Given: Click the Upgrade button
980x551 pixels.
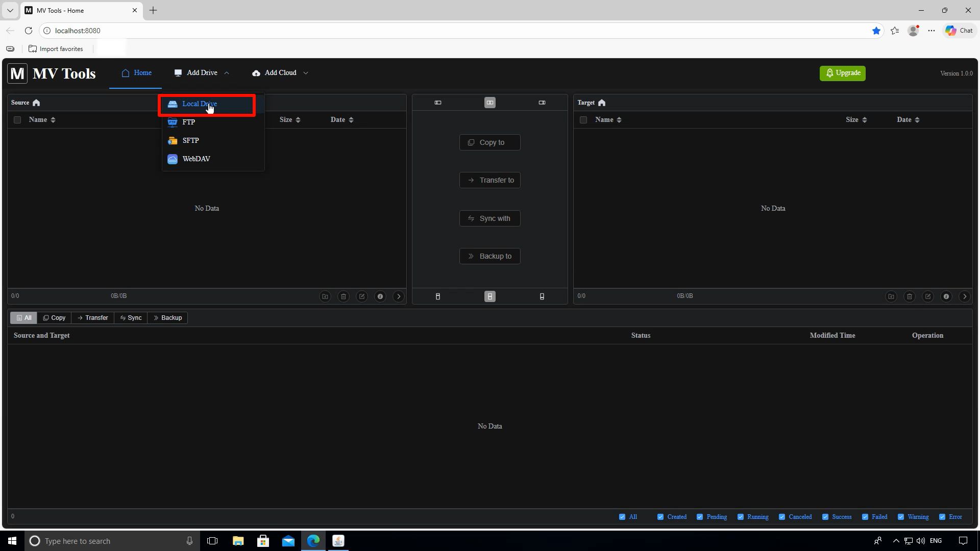Looking at the screenshot, I should coord(842,73).
